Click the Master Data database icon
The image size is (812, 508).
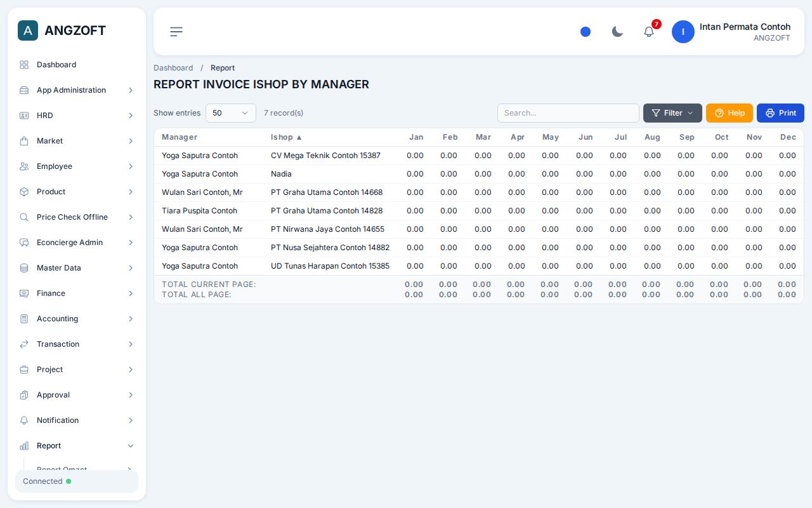click(x=24, y=268)
